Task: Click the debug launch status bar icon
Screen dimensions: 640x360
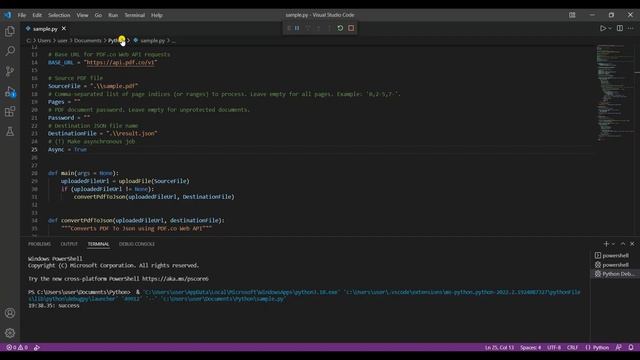Action: tap(37, 347)
